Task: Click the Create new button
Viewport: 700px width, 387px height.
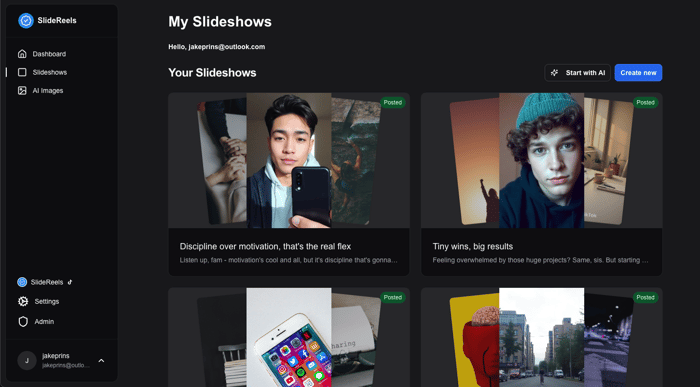Action: (638, 73)
